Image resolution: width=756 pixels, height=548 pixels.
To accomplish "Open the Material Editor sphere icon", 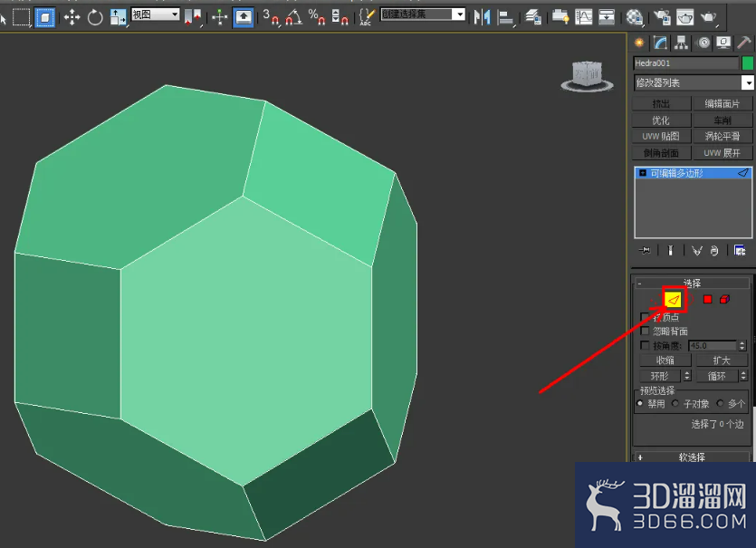I will 635,18.
